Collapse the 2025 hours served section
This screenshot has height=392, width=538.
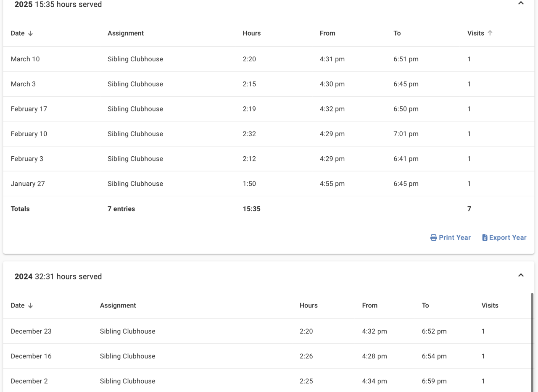pyautogui.click(x=521, y=3)
